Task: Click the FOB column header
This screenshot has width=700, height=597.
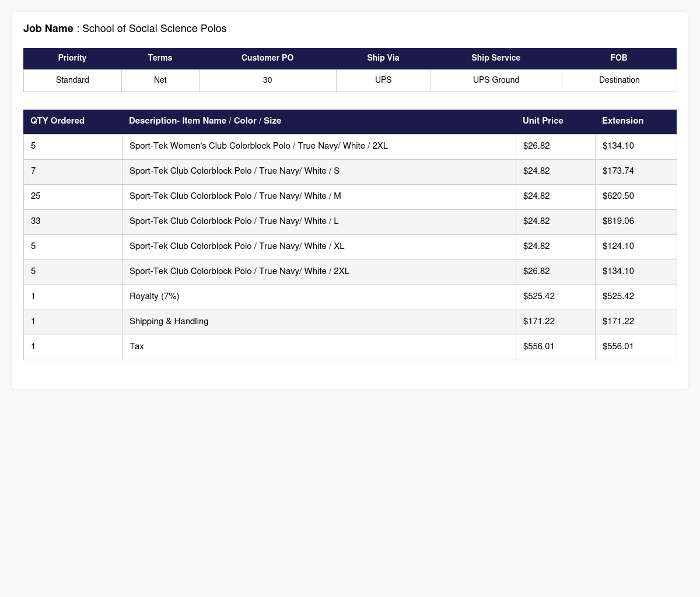Action: point(619,58)
